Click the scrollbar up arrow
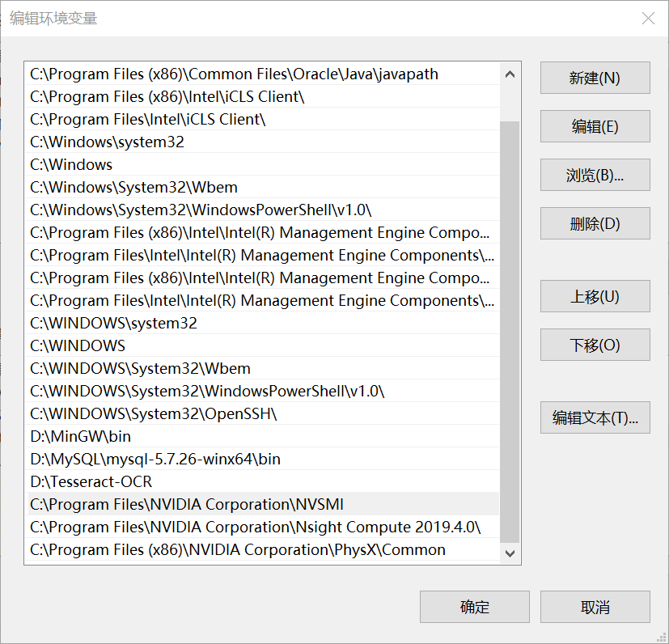 [x=510, y=73]
